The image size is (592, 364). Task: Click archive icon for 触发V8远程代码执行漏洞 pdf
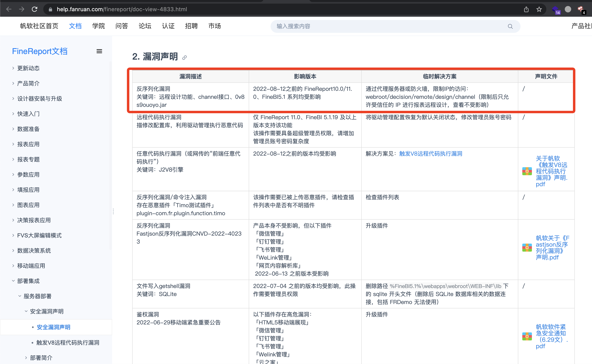(527, 171)
